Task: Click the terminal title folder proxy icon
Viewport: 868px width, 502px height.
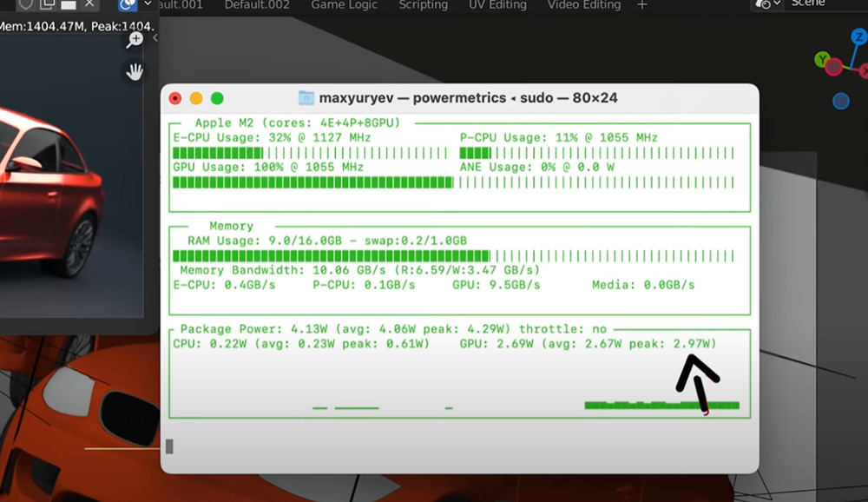Action: tap(306, 98)
